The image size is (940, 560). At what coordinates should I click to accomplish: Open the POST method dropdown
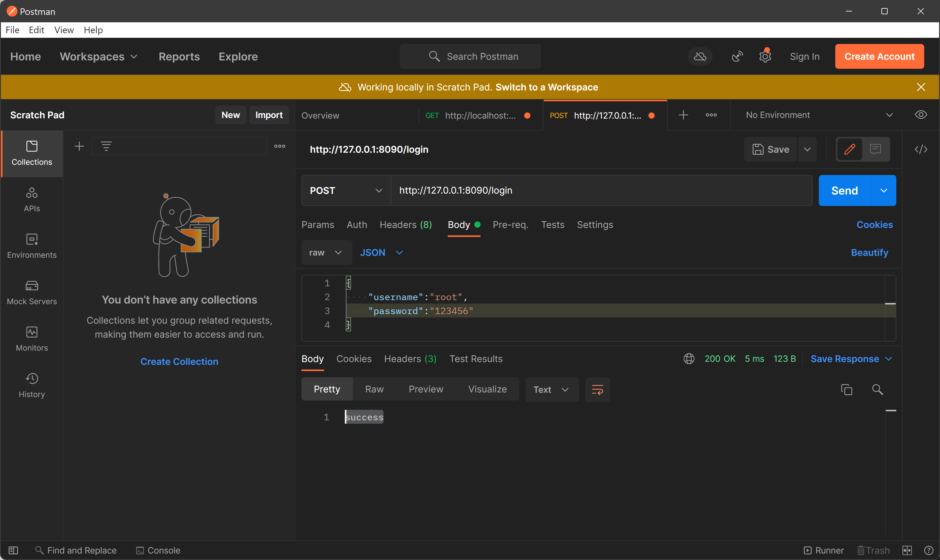pos(346,190)
